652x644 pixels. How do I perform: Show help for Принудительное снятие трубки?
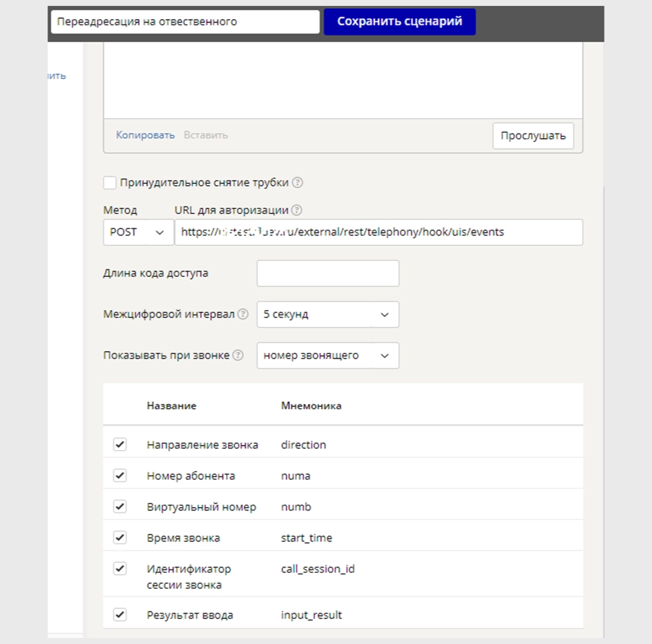click(298, 183)
